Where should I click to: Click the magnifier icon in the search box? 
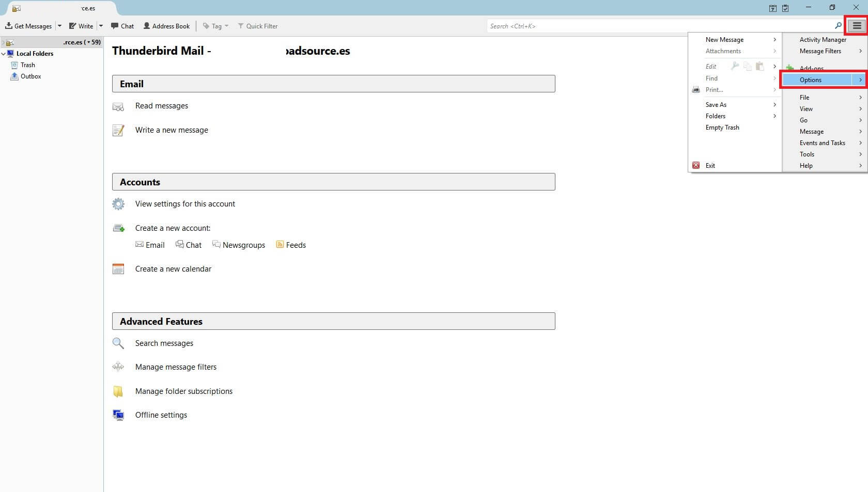tap(838, 26)
